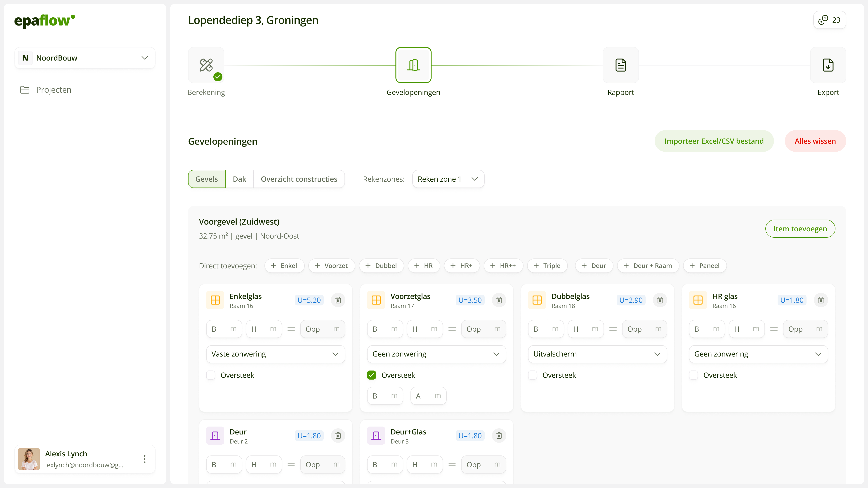
Task: Select the Gevelopeningen step icon
Action: pyautogui.click(x=413, y=65)
